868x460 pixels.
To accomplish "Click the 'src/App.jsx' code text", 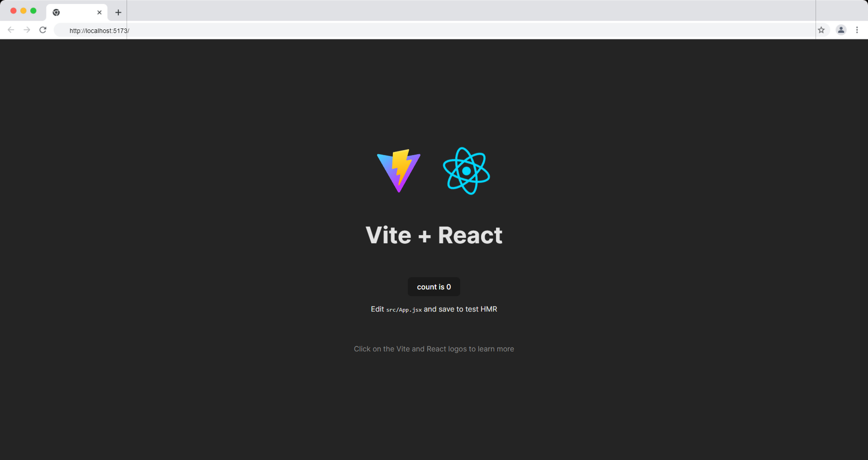I will click(404, 310).
